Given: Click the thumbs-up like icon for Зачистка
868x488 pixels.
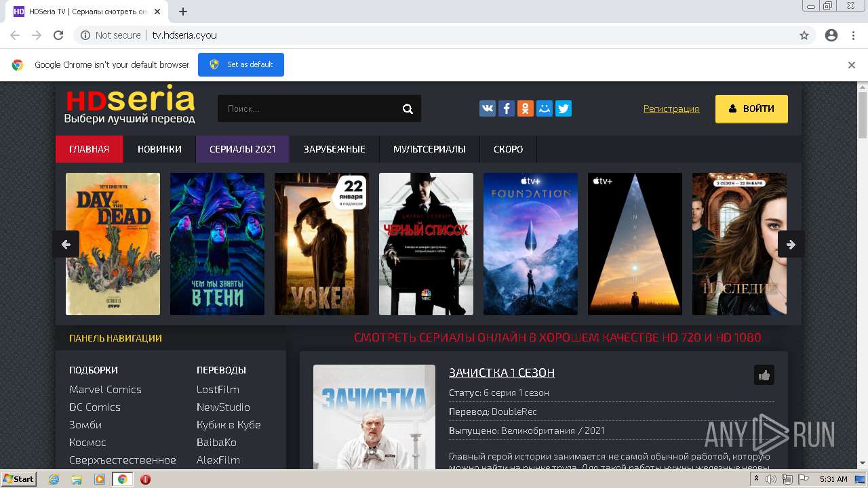Looking at the screenshot, I should 764,375.
